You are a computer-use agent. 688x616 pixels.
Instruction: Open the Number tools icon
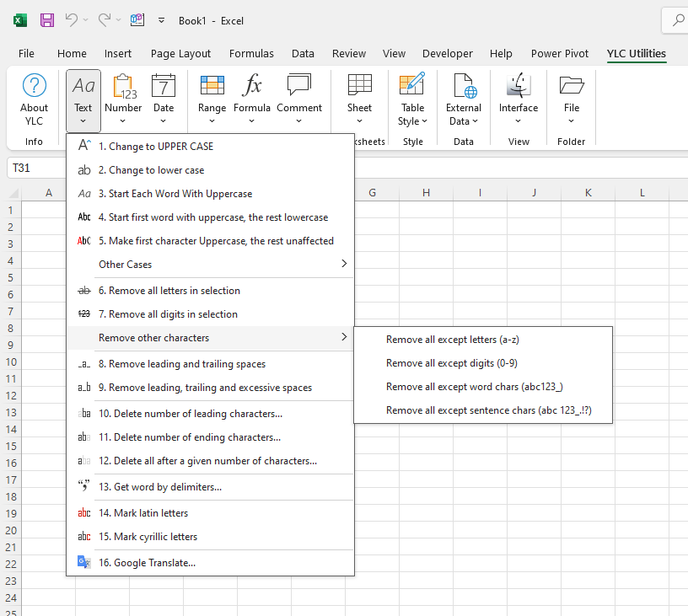[123, 86]
